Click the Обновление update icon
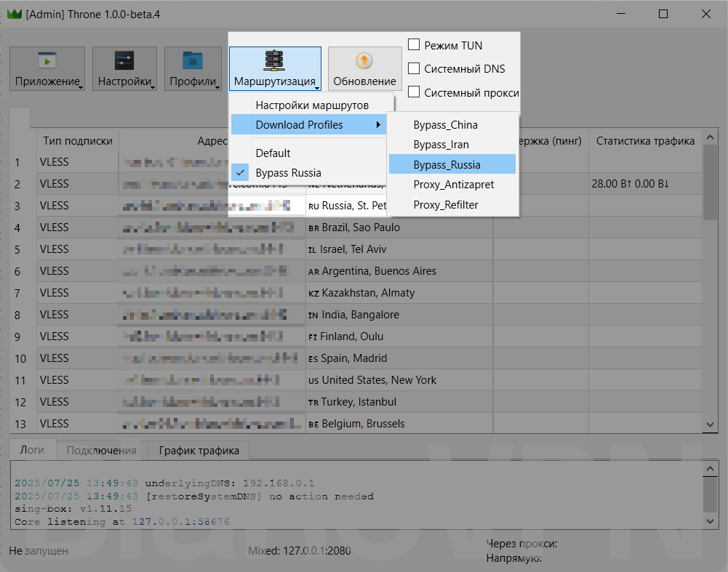This screenshot has height=572, width=728. [x=364, y=61]
